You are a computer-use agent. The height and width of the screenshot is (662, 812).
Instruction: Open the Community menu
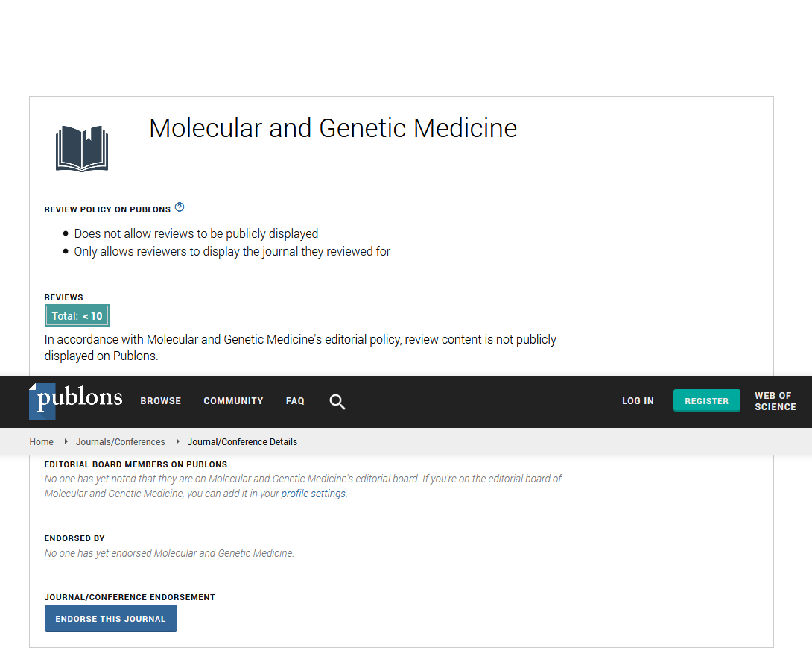(x=233, y=401)
